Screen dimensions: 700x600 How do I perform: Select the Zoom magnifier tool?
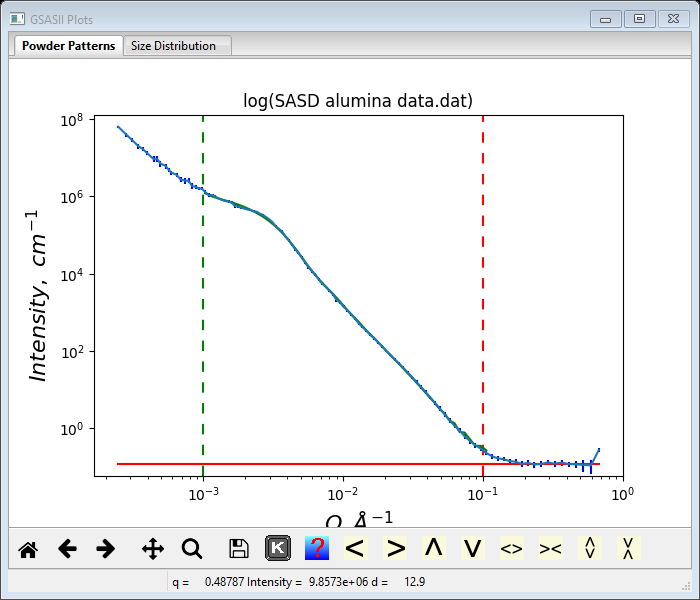click(x=192, y=549)
